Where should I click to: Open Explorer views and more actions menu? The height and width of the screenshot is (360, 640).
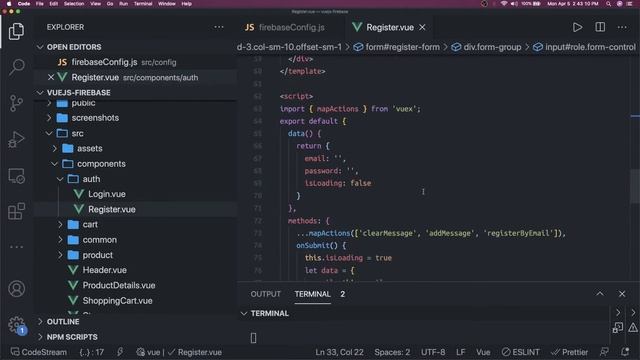coord(219,27)
